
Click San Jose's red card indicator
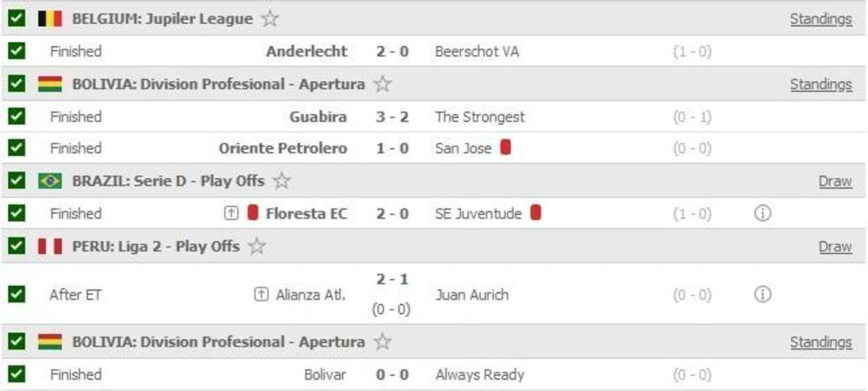(x=505, y=147)
